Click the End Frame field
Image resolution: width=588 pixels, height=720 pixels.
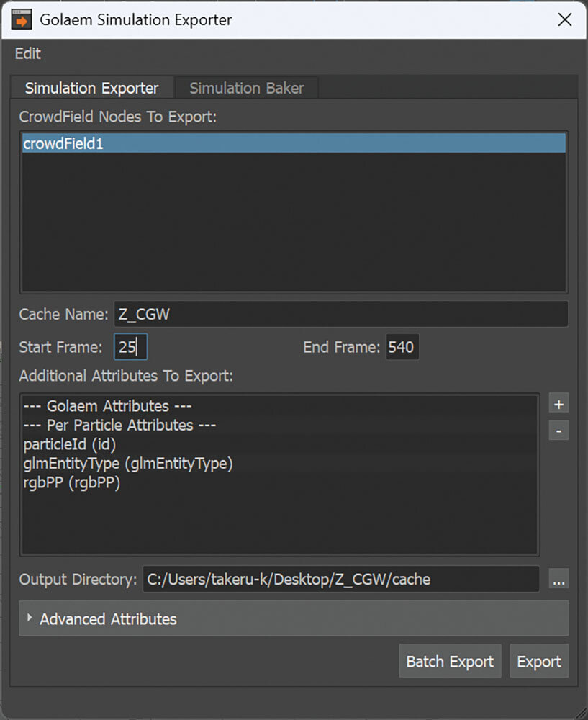click(402, 347)
